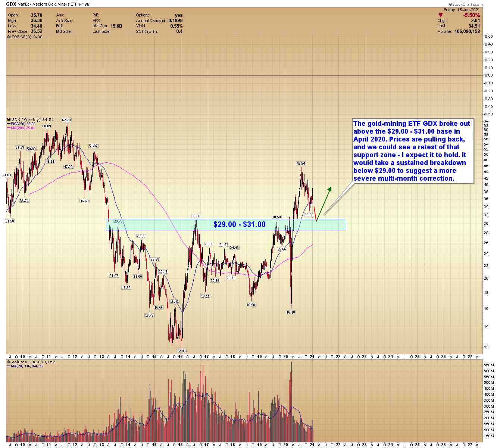This screenshot has width=500, height=448.
Task: Click the SCTR (ETF) value 0.4
Action: tap(179, 31)
